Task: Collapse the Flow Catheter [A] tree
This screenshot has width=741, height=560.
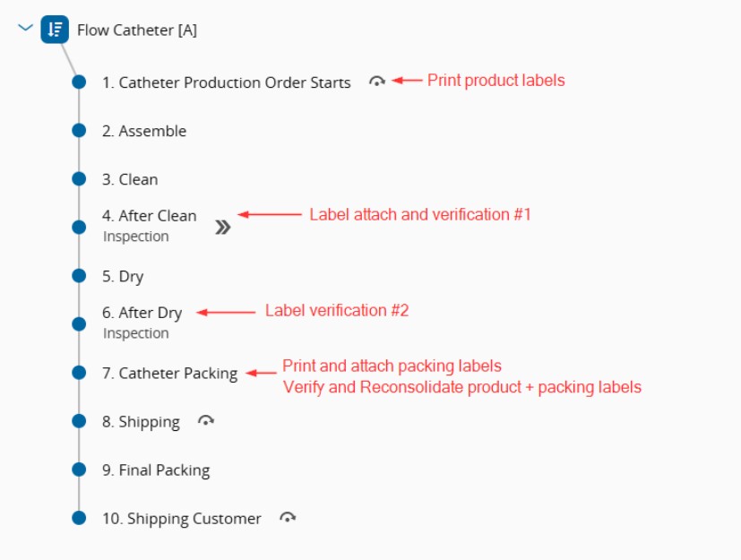Action: click(x=25, y=29)
